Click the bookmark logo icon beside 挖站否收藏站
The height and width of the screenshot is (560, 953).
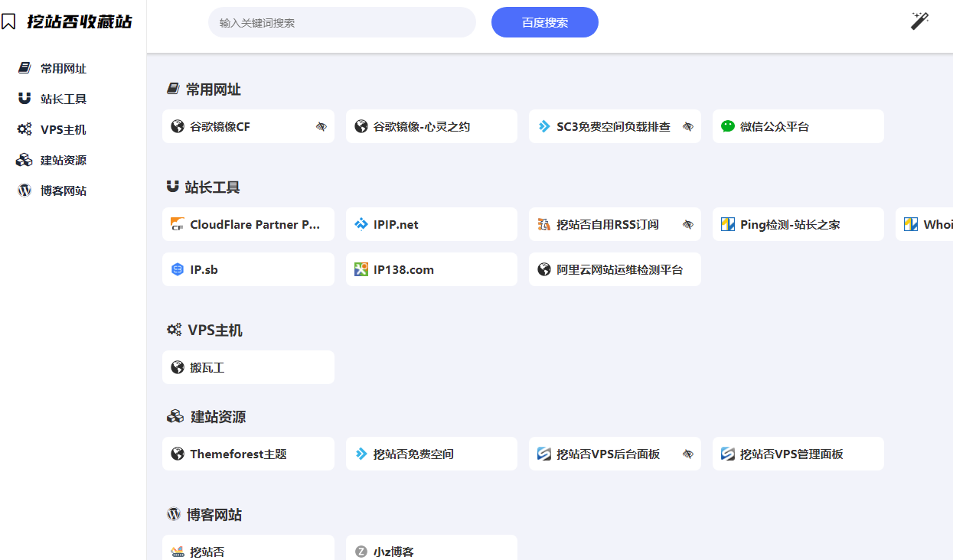point(8,21)
